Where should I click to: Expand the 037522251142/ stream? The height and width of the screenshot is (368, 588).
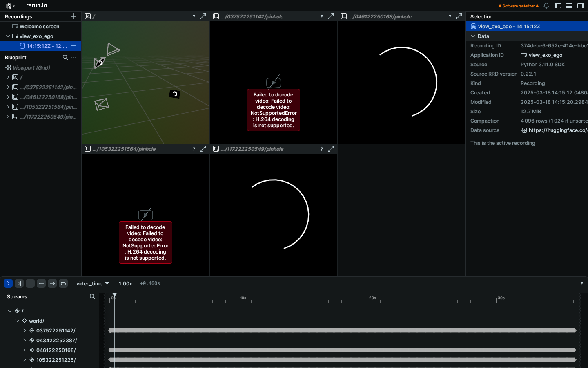click(x=24, y=330)
